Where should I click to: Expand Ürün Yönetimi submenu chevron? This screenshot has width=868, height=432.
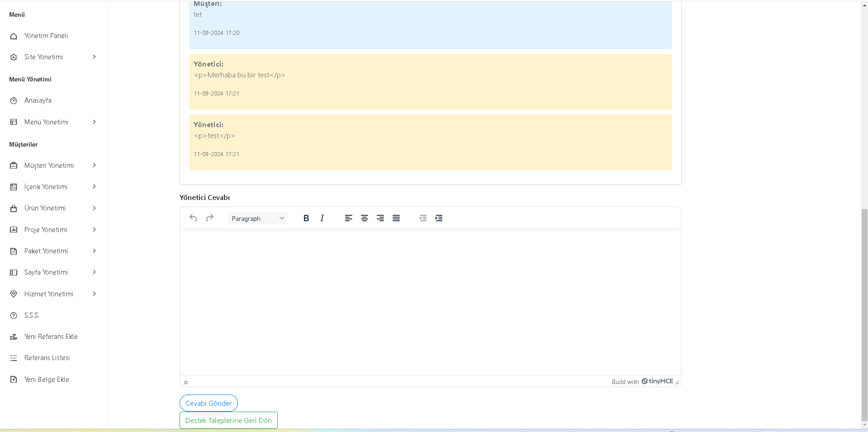point(94,208)
